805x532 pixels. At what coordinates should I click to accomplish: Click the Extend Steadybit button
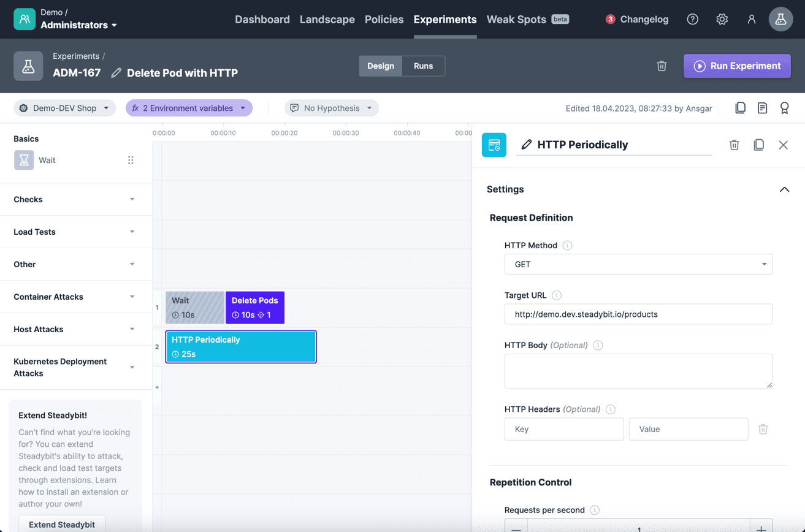61,525
